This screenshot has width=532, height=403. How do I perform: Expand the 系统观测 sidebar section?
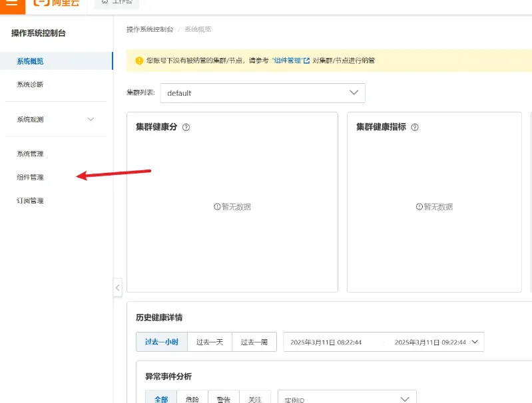coord(56,119)
